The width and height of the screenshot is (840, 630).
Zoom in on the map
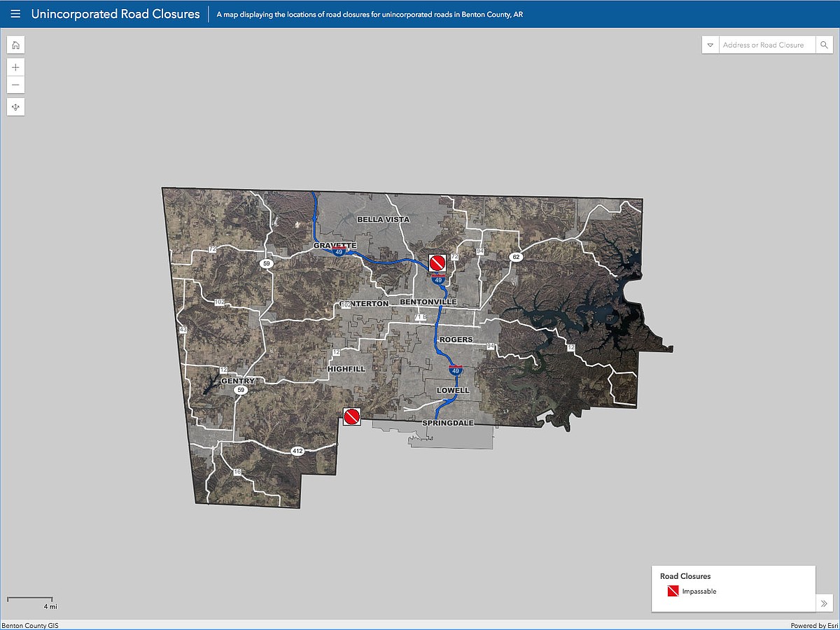click(x=15, y=67)
